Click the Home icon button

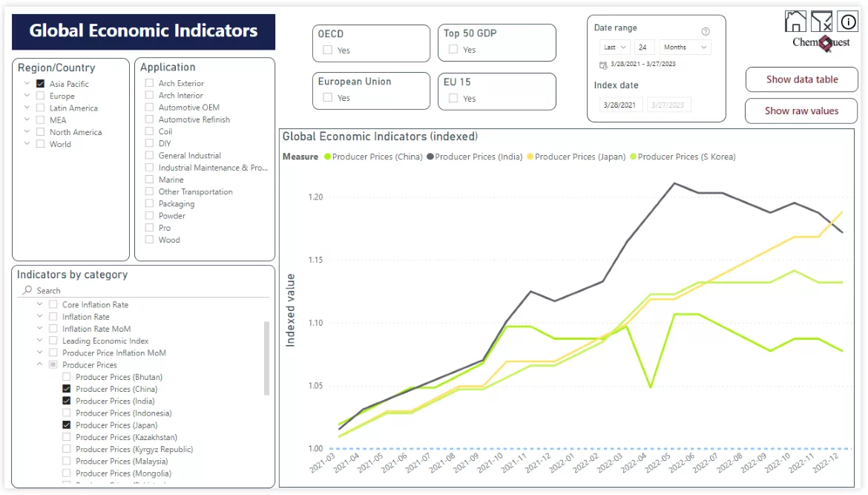pos(795,22)
